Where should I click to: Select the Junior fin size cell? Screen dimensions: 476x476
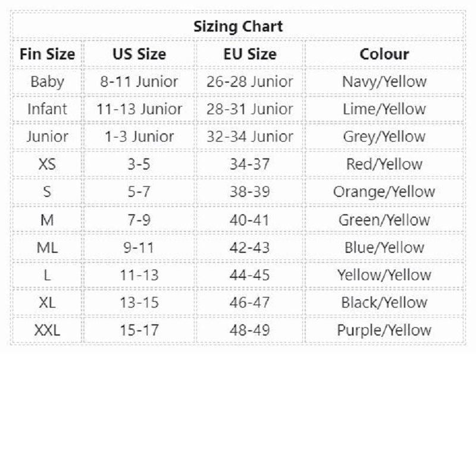[47, 136]
